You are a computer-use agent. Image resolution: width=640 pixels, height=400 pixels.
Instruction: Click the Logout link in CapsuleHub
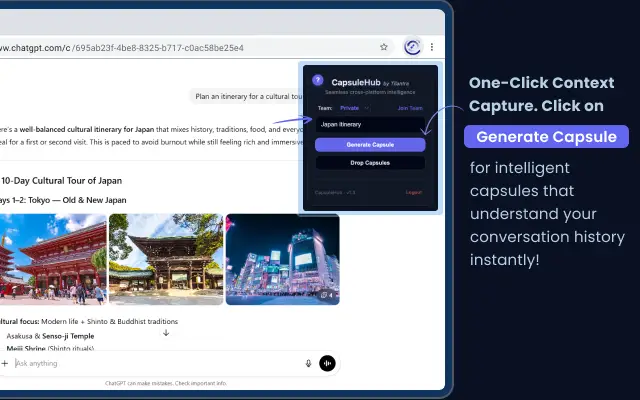pyautogui.click(x=414, y=192)
